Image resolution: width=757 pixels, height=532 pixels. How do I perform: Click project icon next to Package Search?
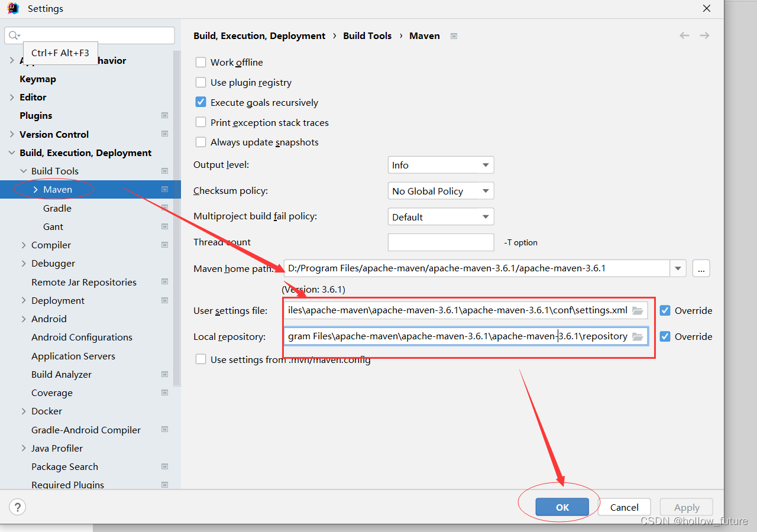tap(164, 466)
